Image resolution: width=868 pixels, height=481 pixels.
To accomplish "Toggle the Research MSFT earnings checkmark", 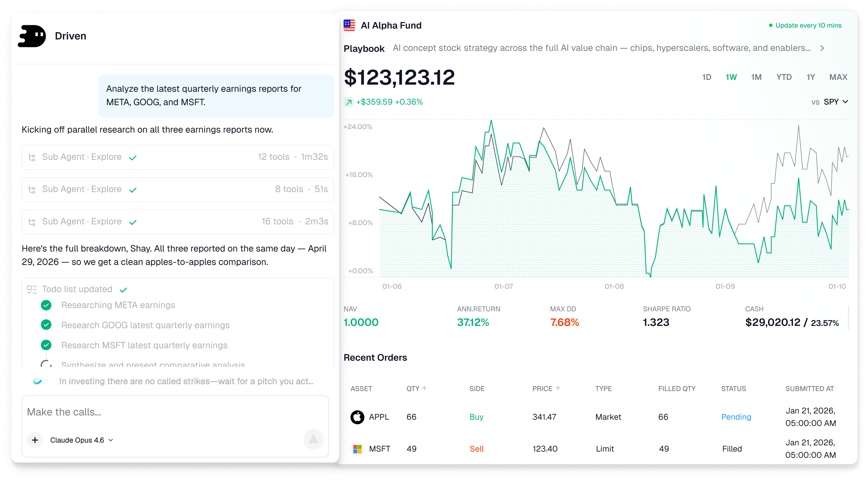I will tap(46, 345).
